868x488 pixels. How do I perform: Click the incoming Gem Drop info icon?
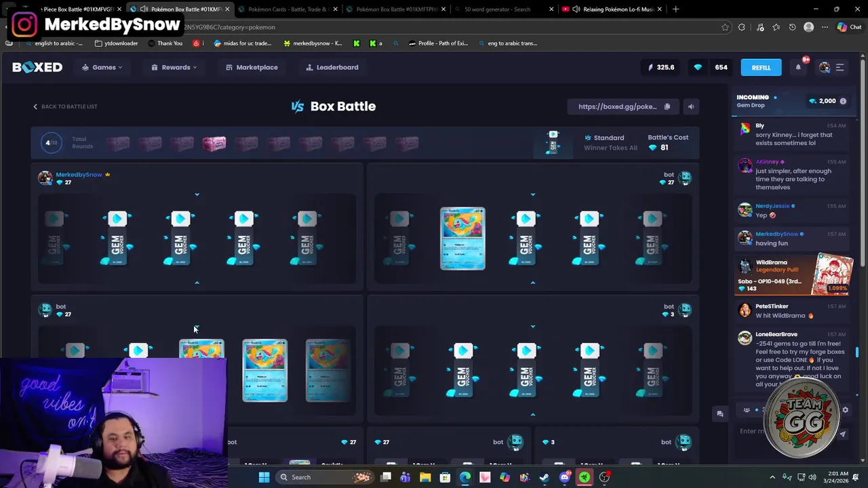pos(843,101)
